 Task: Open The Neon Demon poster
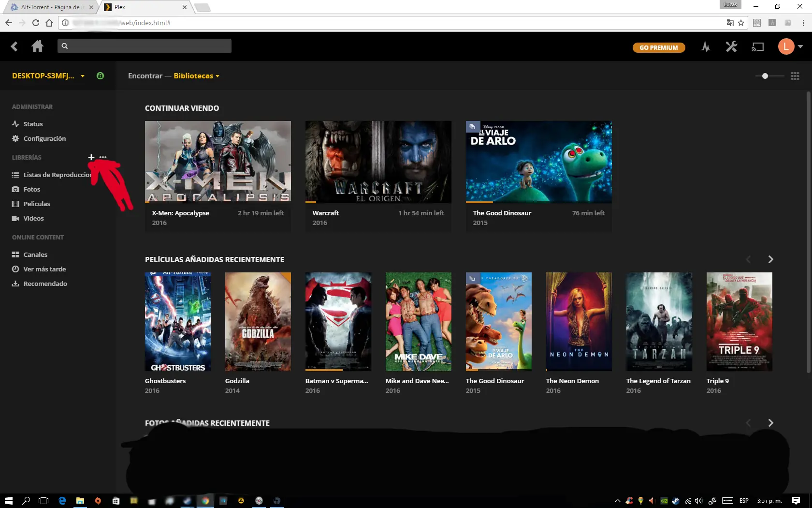click(x=579, y=322)
